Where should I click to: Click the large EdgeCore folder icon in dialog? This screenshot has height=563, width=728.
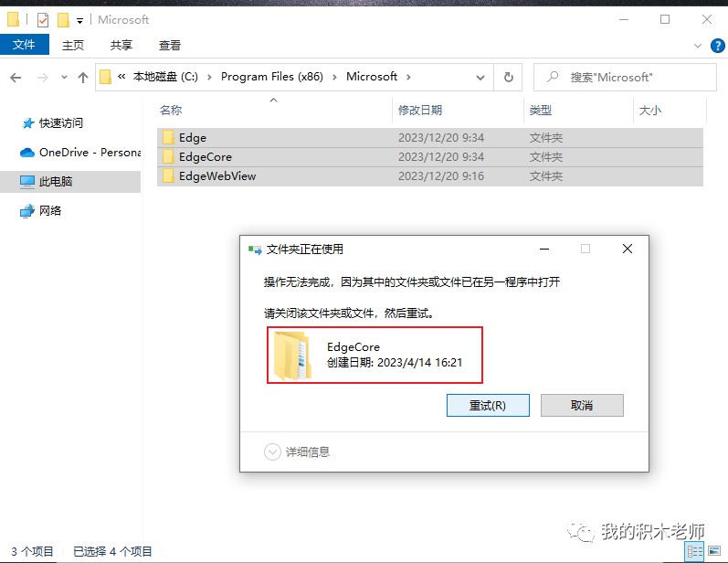tap(292, 356)
